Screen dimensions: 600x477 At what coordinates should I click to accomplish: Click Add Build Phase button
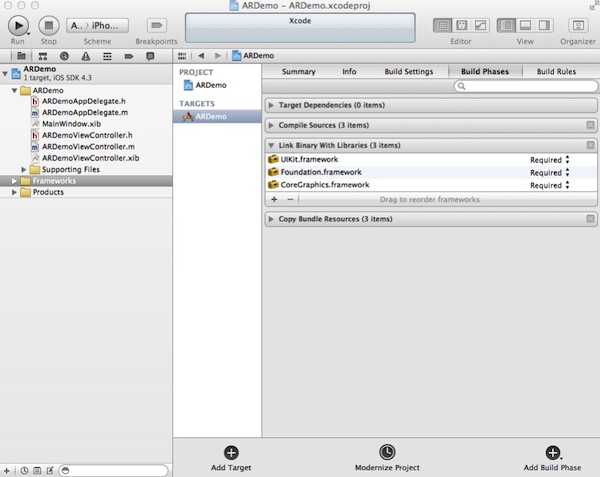point(552,458)
